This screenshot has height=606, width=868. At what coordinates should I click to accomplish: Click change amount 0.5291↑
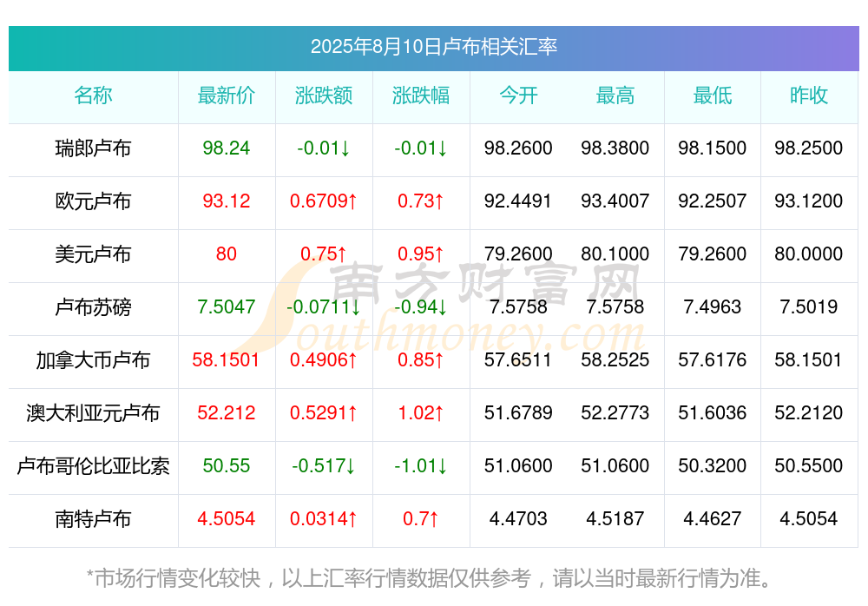tap(324, 412)
